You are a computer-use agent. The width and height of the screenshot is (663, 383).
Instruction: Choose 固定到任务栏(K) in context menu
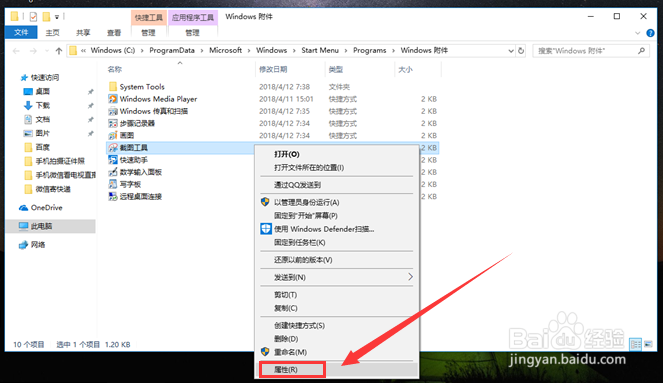tap(337, 243)
